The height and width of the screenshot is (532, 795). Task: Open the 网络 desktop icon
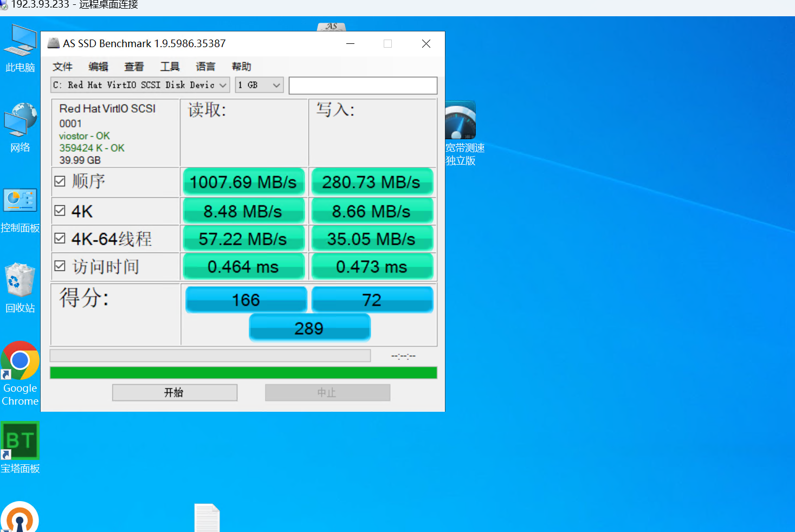[20, 128]
